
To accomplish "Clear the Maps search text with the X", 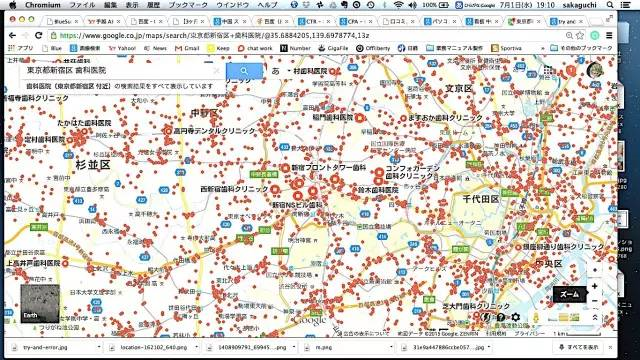I will click(216, 71).
